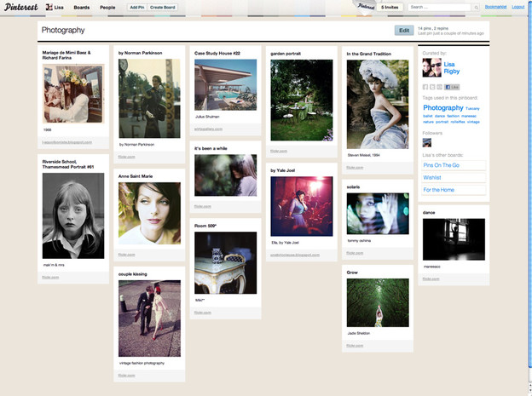The width and height of the screenshot is (532, 396).
Task: Click the Facebook share icon in sidebar
Action: click(426, 87)
